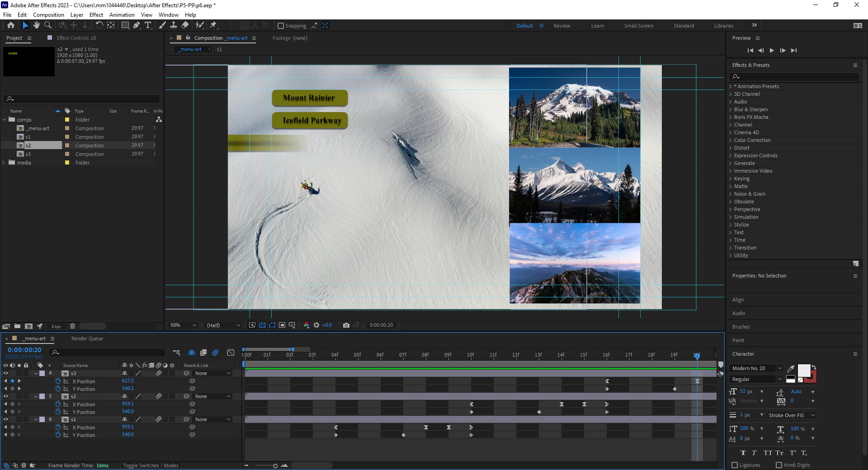Click Toggle Switches / Modes button
This screenshot has height=470, width=868.
(x=150, y=465)
